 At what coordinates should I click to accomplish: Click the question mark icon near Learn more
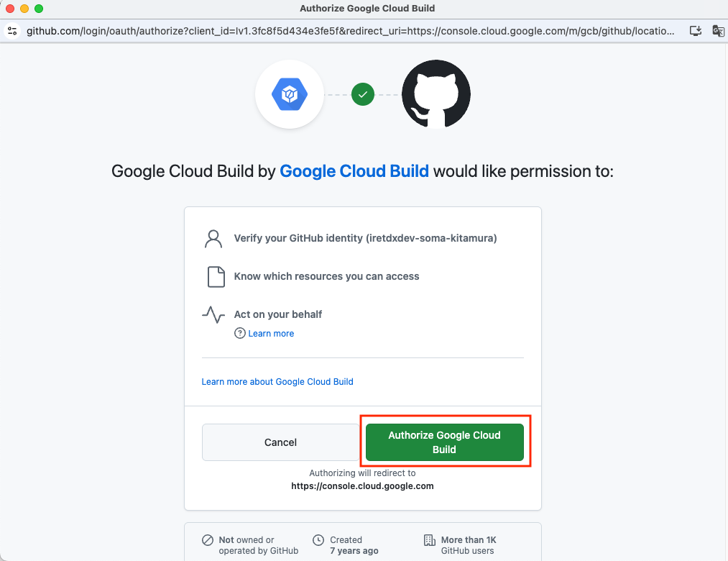(239, 333)
